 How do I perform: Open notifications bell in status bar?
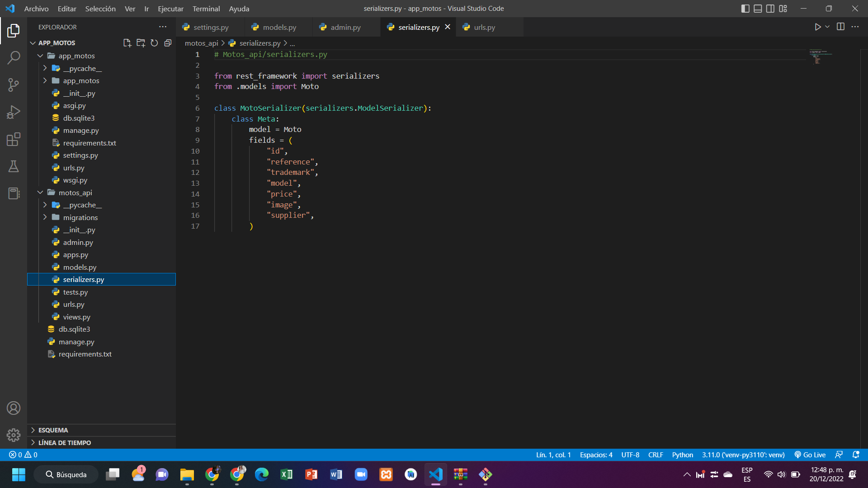point(855,455)
